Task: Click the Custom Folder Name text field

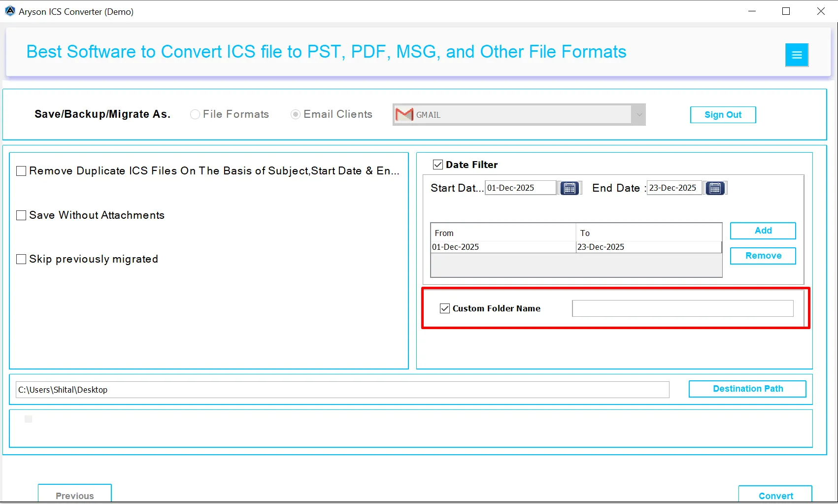Action: point(682,308)
